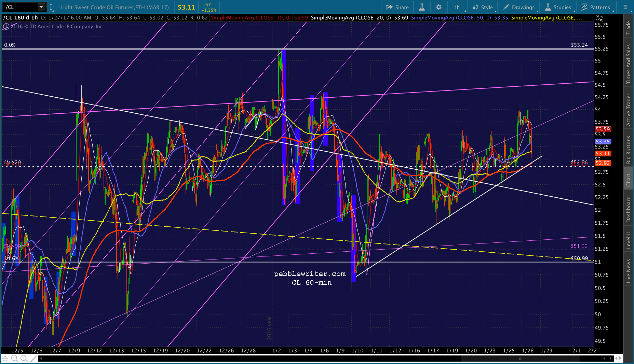Viewport: 634px width, 364px height.
Task: Click the zoom in magnifier icon
Action: click(14, 358)
